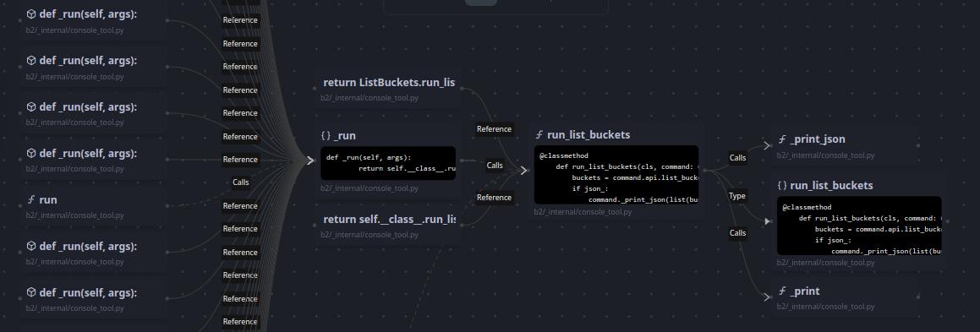The height and width of the screenshot is (332, 980).
Task: Select the Reference label from the self.__class__ return node
Action: [x=495, y=198]
